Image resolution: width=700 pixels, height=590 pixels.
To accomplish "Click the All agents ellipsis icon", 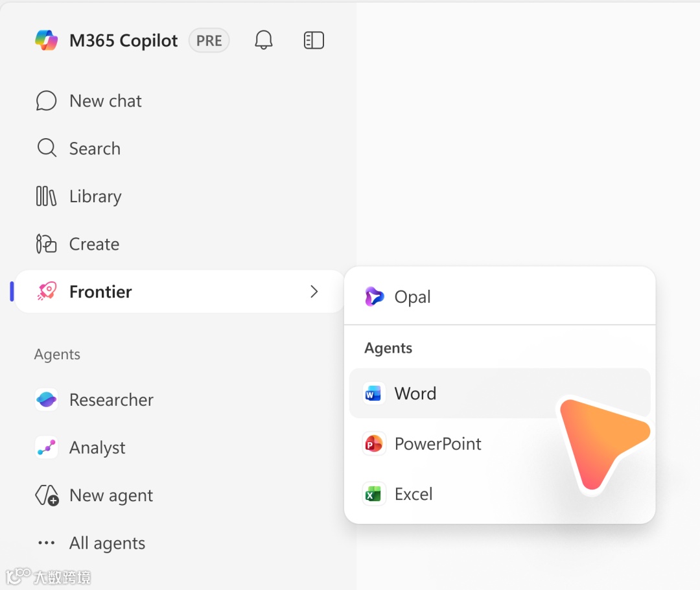I will click(47, 543).
